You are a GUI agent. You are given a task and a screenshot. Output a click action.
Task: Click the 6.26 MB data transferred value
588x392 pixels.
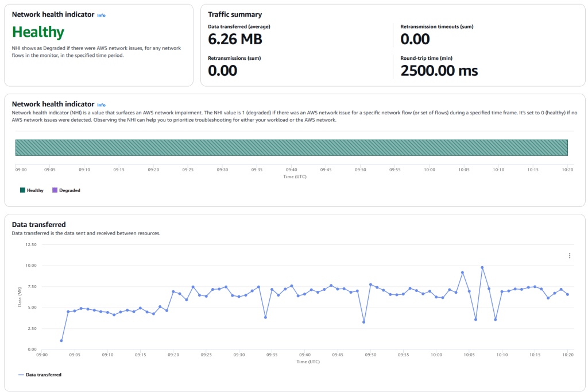click(x=235, y=39)
